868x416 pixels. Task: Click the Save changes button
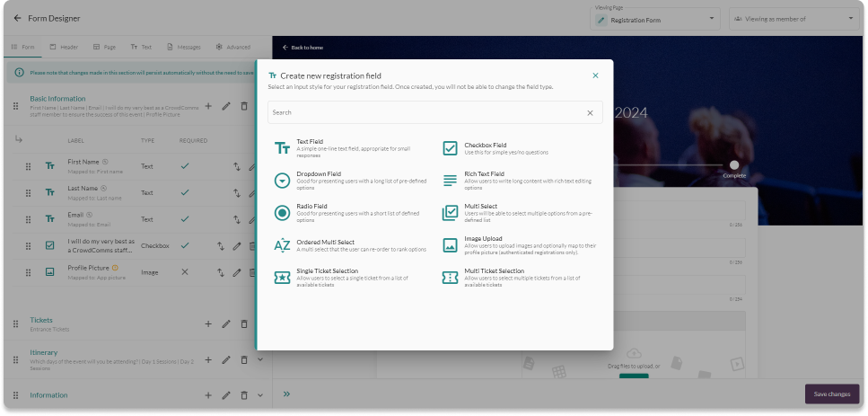(831, 394)
